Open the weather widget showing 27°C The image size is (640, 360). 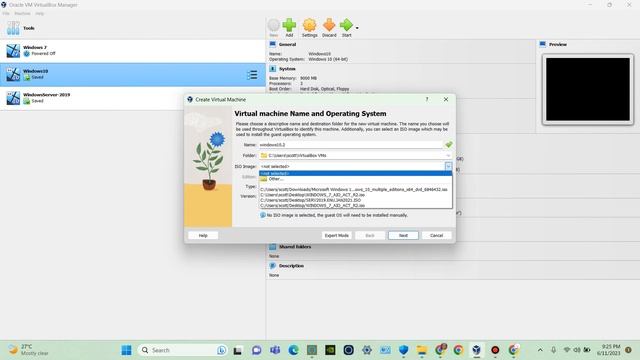tap(29, 350)
